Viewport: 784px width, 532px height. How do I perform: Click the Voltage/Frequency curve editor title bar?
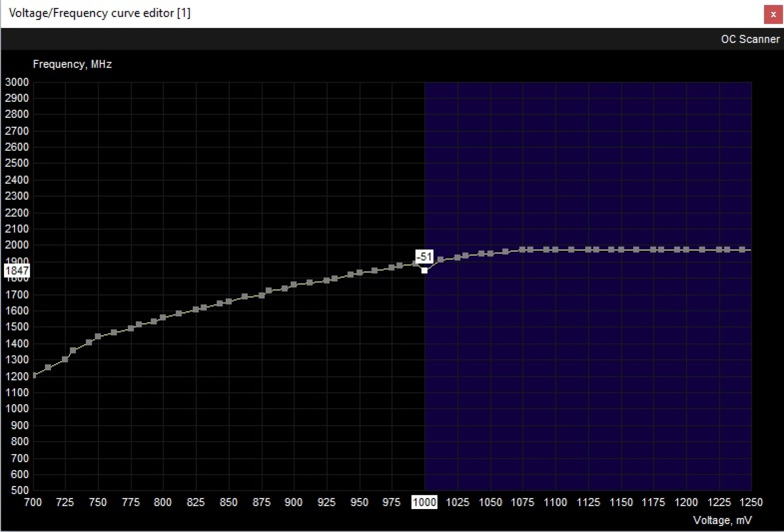point(100,13)
